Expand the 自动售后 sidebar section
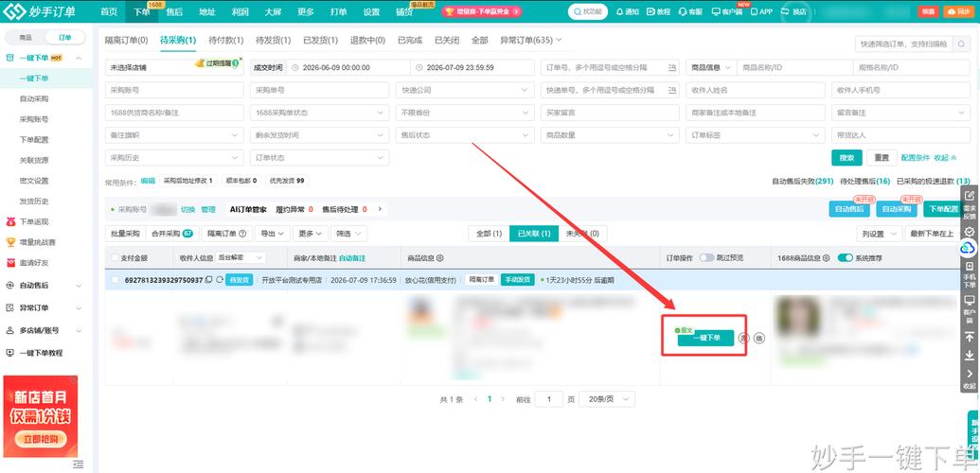This screenshot has height=473, width=980. click(x=44, y=286)
